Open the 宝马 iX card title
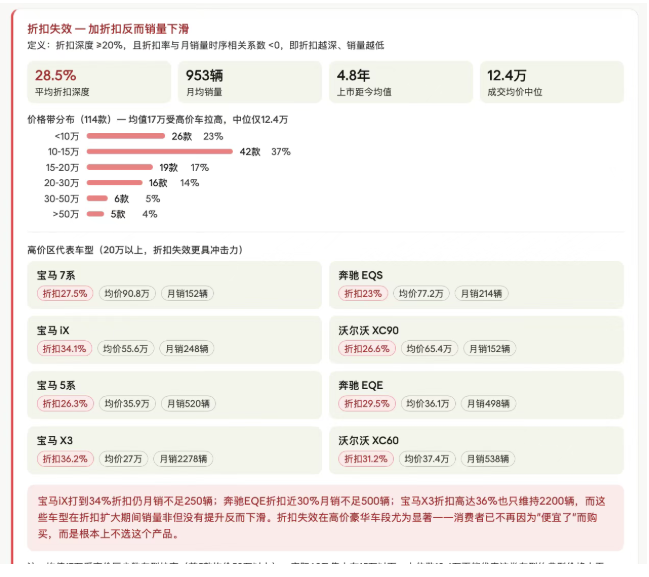The image size is (649, 577). [x=53, y=330]
